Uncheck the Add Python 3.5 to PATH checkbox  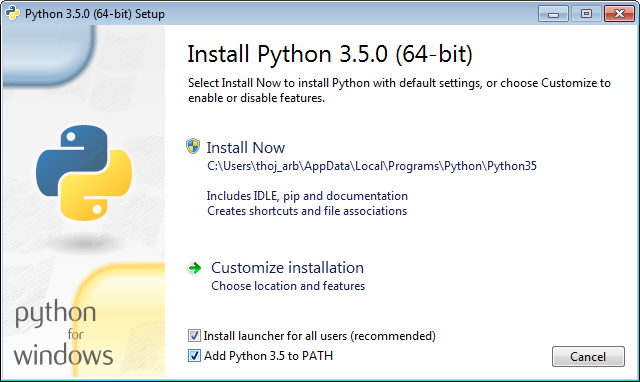tap(194, 355)
